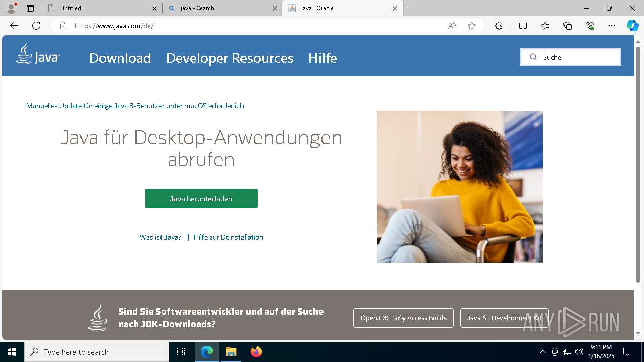The image size is (644, 362).
Task: Go back with the back arrow
Action: coord(14,26)
